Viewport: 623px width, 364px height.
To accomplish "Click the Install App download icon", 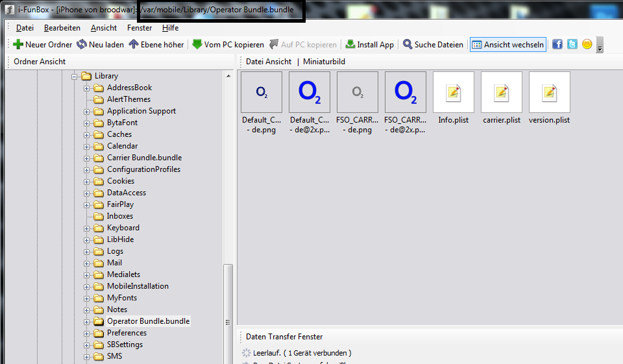I will [x=350, y=45].
